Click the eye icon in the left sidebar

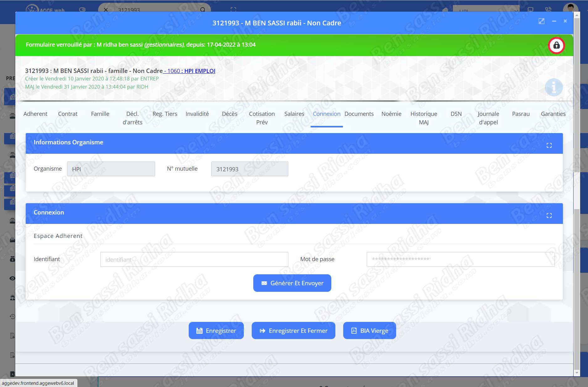click(x=12, y=278)
